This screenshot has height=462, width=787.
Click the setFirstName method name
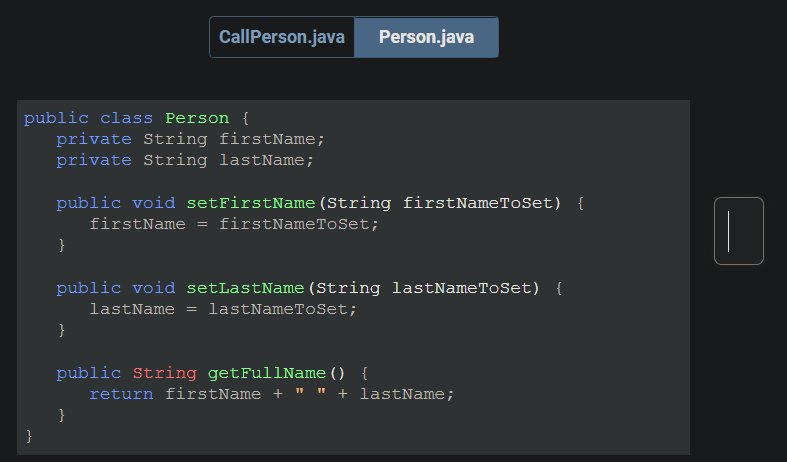(x=251, y=203)
